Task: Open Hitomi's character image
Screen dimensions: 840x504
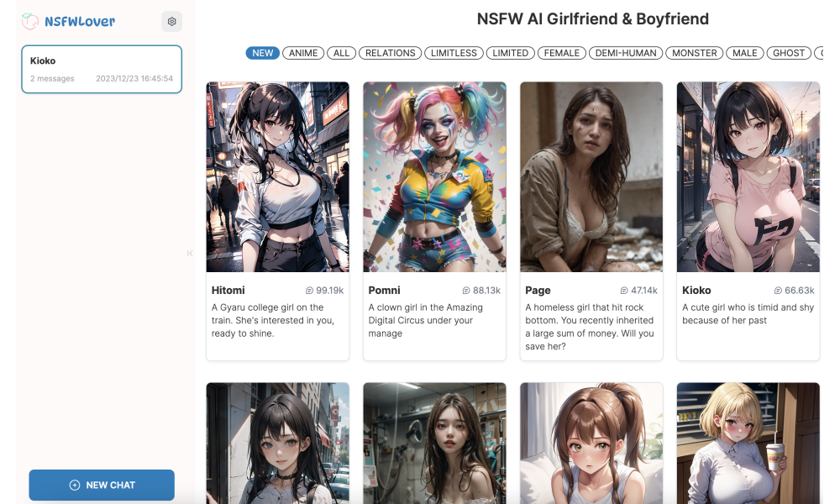Action: tap(277, 176)
